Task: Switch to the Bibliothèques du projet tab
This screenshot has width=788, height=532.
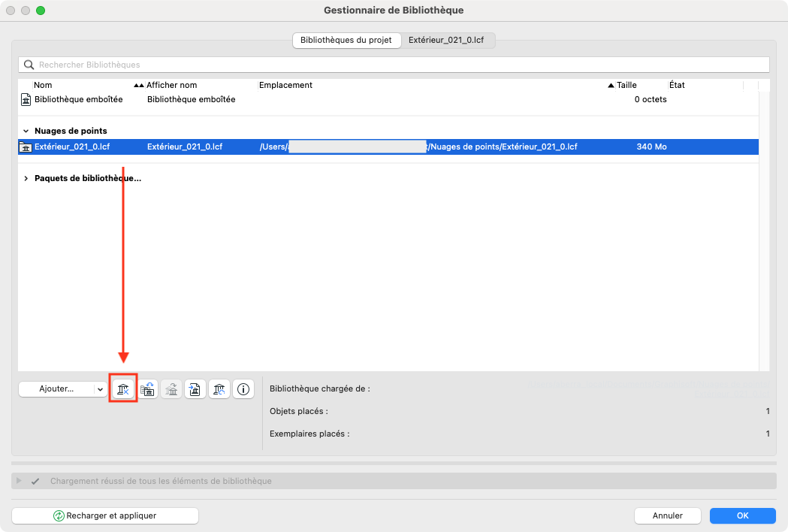Action: (346, 41)
